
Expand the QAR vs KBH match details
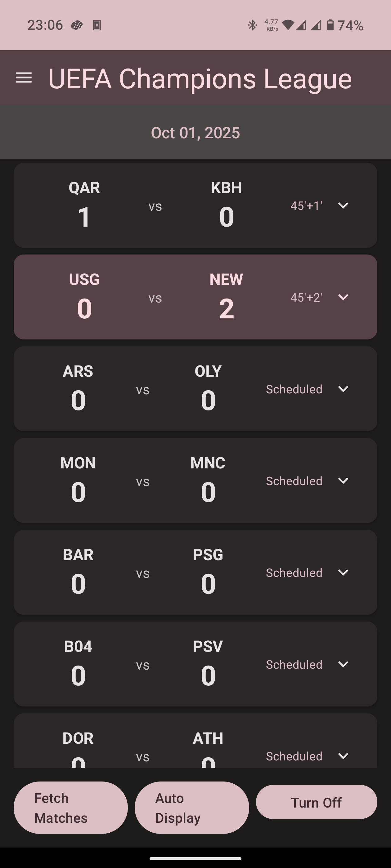pos(343,206)
